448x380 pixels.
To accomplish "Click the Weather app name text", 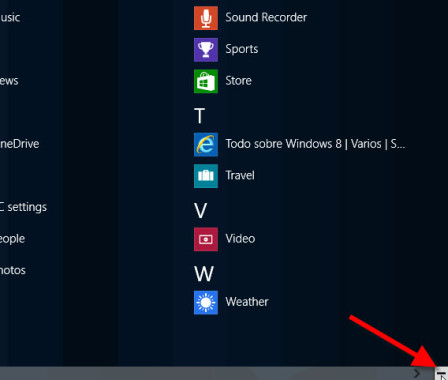I will coord(247,302).
